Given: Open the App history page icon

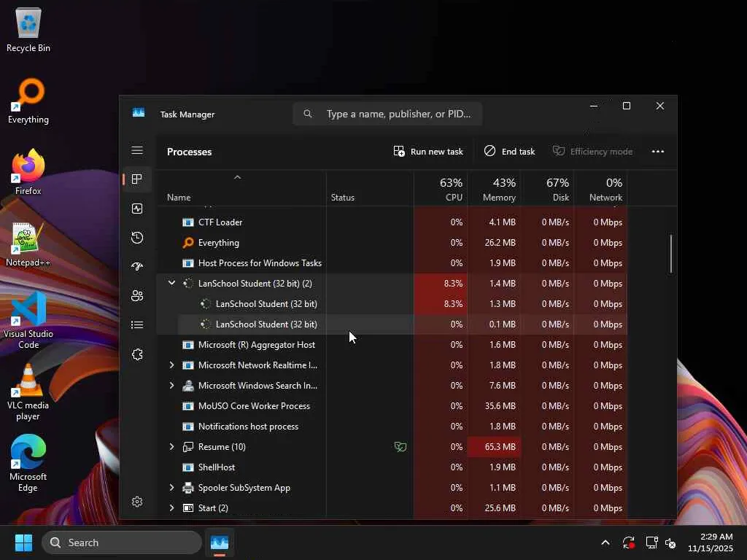Looking at the screenshot, I should point(137,238).
